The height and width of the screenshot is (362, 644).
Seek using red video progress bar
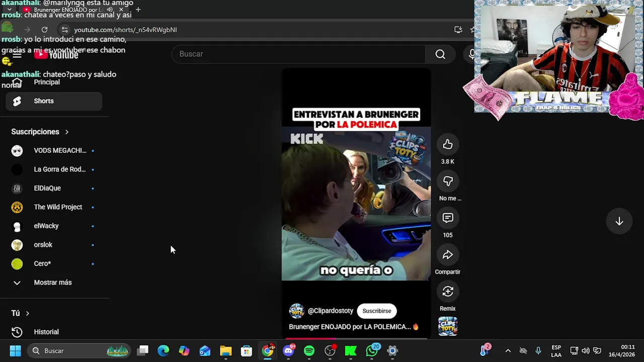(356, 338)
